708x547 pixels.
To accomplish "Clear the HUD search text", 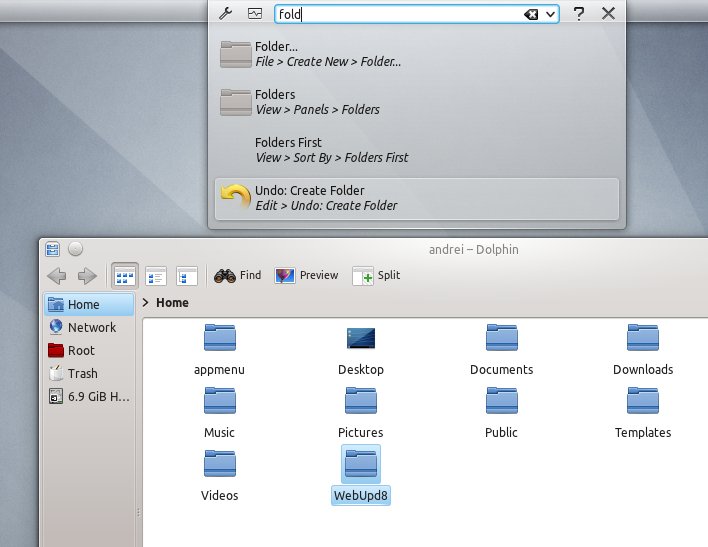I will tap(530, 14).
